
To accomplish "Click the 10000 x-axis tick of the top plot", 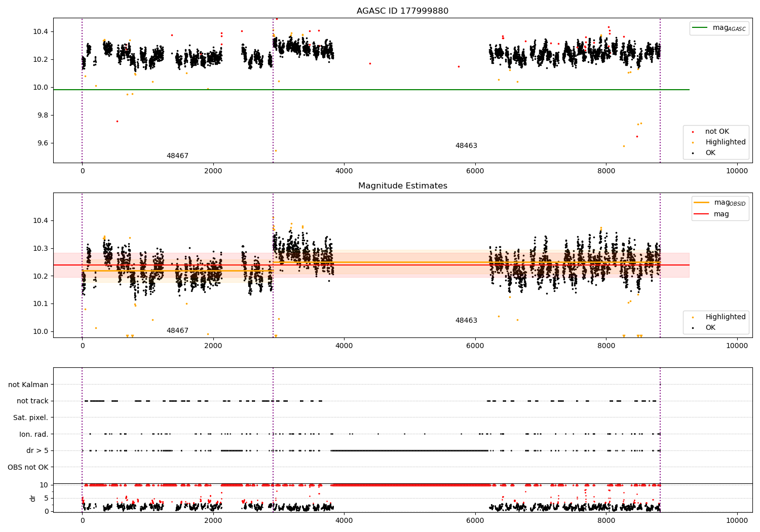I will [x=737, y=171].
